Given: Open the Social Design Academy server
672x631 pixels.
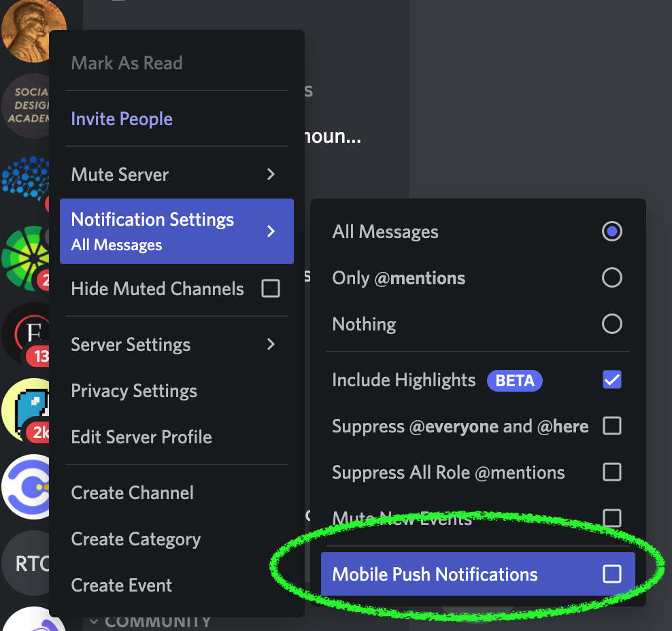Looking at the screenshot, I should pos(27,107).
